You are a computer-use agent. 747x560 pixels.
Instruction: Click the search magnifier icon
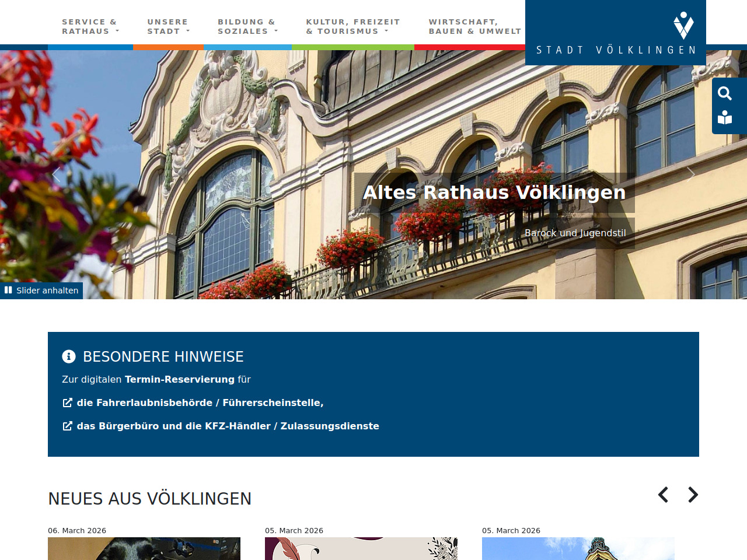(725, 93)
